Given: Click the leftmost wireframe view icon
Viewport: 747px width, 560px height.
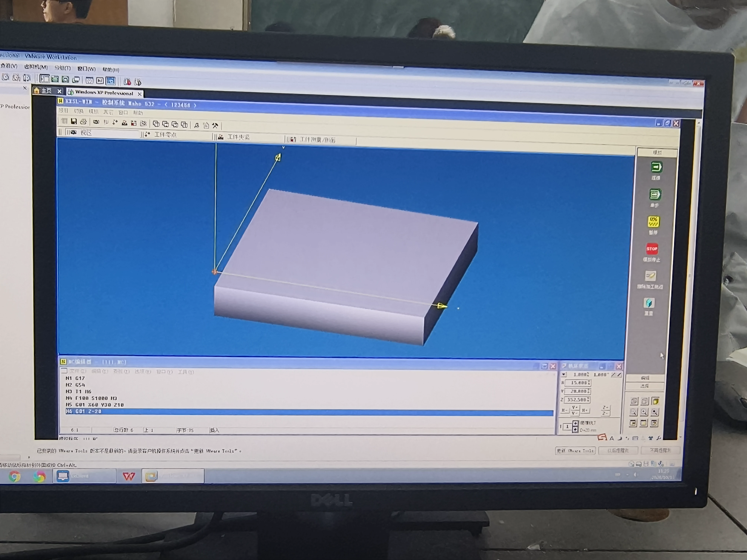Looking at the screenshot, I should 634,401.
